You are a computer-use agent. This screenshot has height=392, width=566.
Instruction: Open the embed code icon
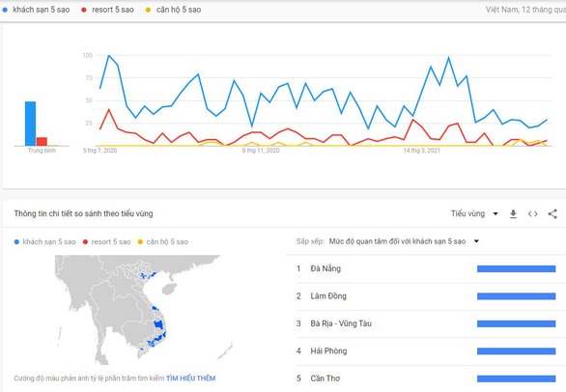pyautogui.click(x=533, y=214)
